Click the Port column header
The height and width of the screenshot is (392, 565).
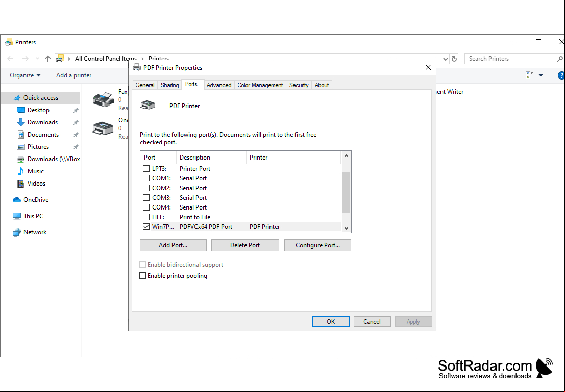point(159,158)
